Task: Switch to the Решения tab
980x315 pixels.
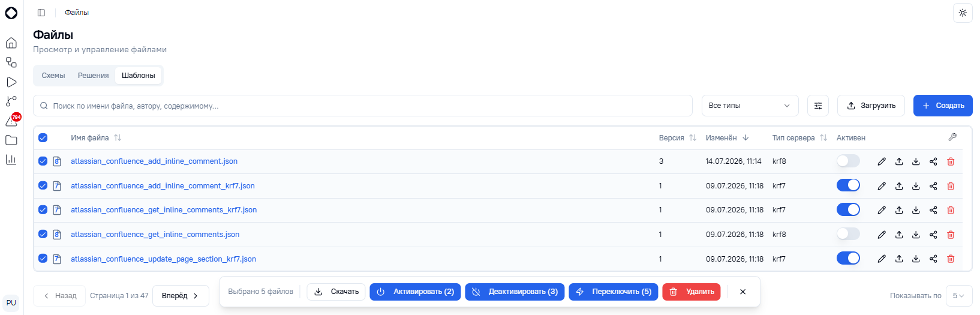Action: pyautogui.click(x=93, y=76)
